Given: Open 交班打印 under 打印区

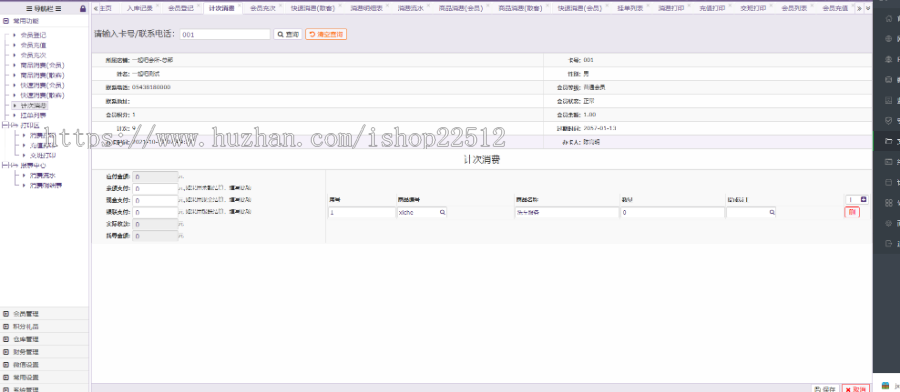Looking at the screenshot, I should pyautogui.click(x=42, y=156).
